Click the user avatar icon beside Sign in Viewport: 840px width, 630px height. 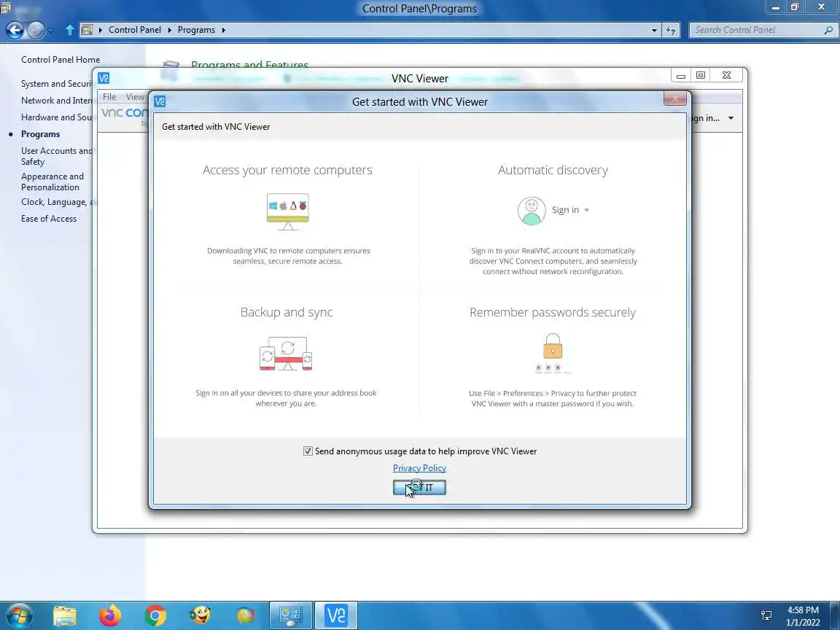[532, 211]
